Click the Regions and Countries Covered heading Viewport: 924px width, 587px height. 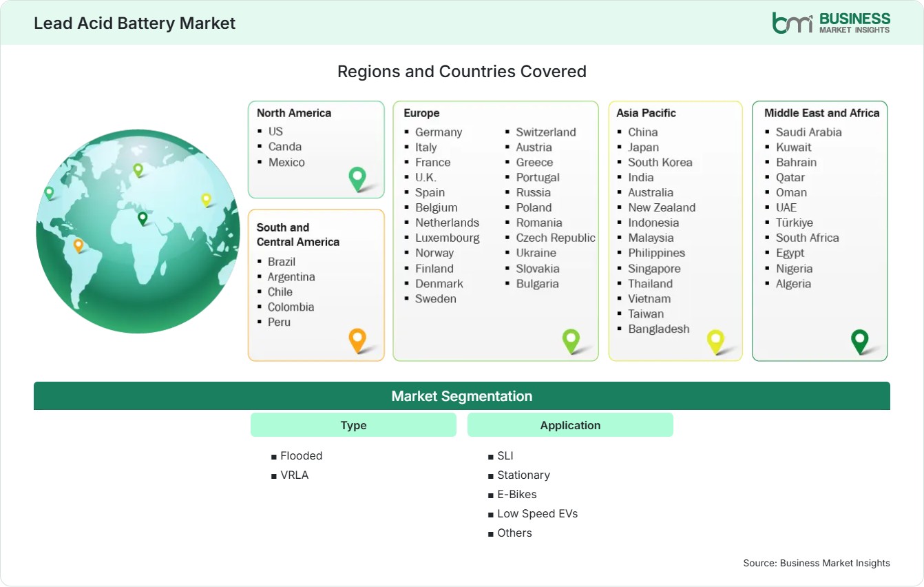point(462,72)
